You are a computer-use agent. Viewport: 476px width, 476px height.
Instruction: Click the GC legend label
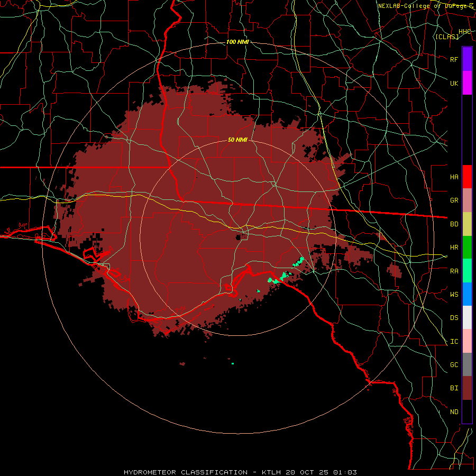(x=454, y=365)
